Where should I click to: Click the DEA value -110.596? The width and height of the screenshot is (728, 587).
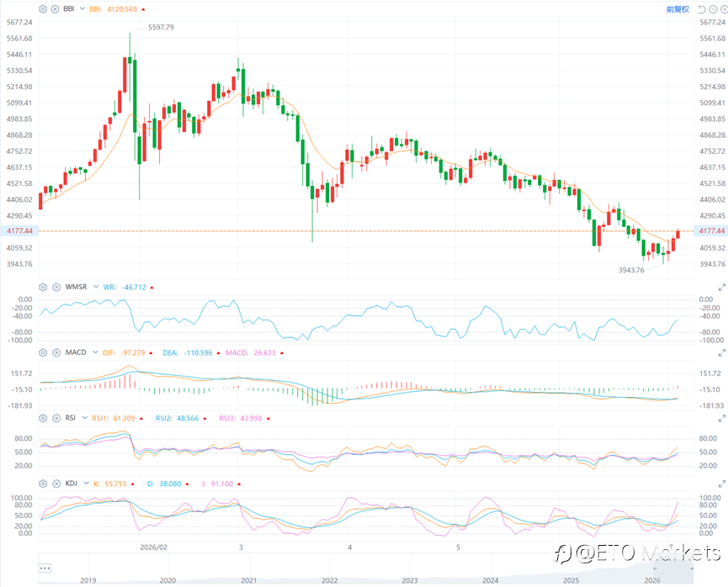[x=198, y=352]
